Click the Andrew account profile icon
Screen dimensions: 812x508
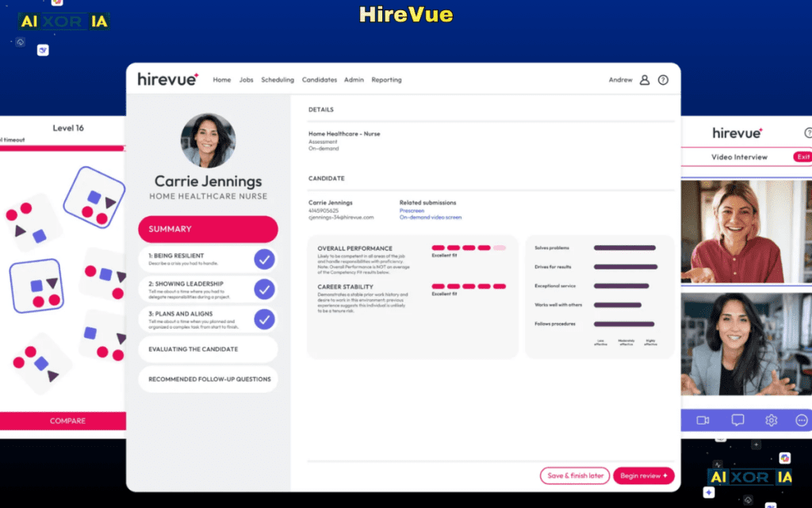click(645, 80)
